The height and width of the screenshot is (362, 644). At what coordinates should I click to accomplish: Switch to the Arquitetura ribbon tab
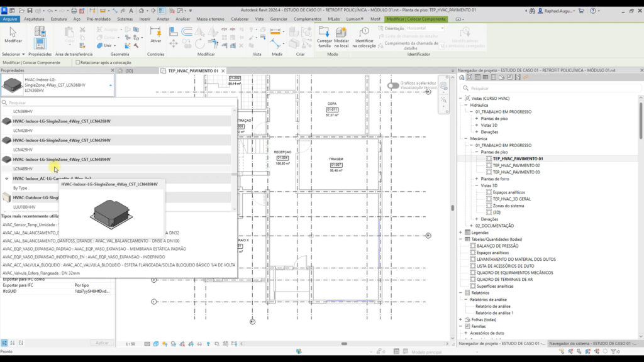coord(34,19)
